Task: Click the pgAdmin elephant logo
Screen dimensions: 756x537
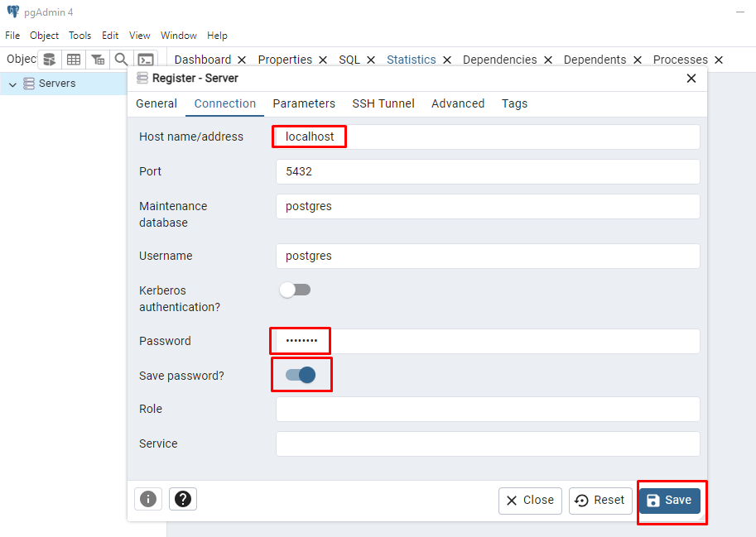Action: [x=13, y=12]
